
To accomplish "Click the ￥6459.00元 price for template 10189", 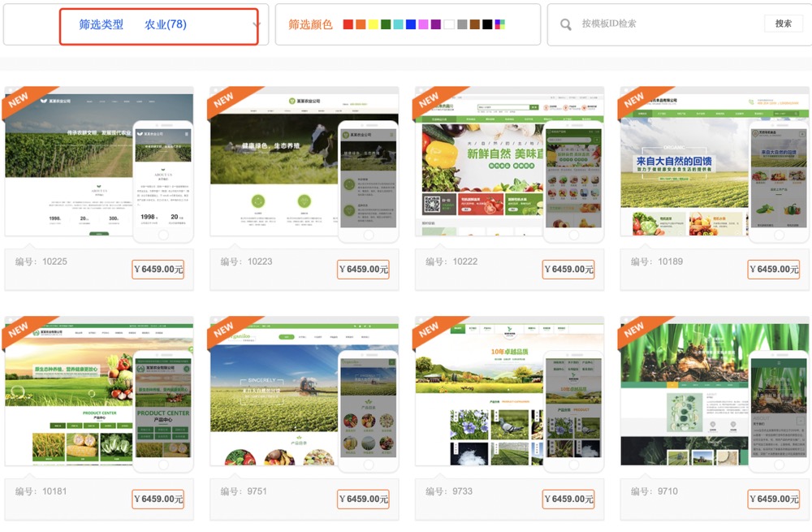I will tap(774, 270).
